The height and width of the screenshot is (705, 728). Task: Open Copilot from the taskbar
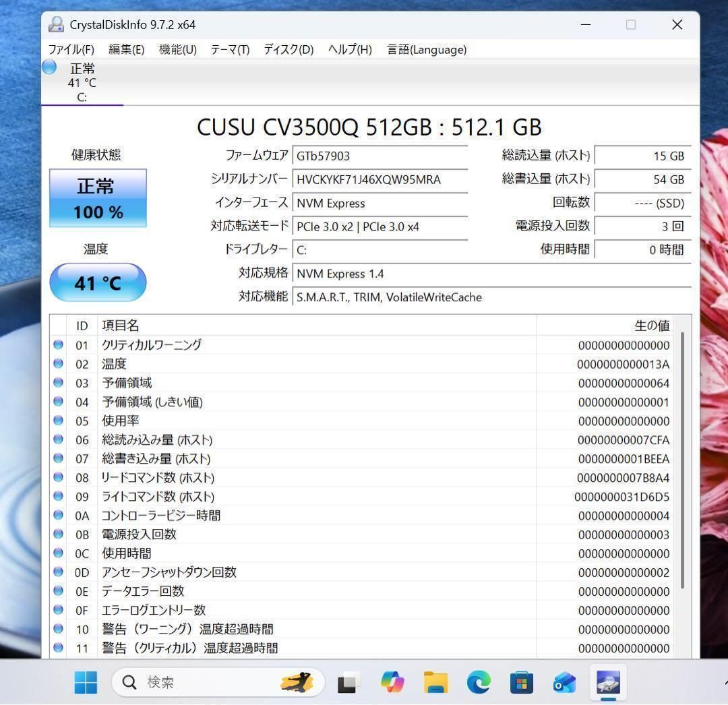click(x=392, y=682)
